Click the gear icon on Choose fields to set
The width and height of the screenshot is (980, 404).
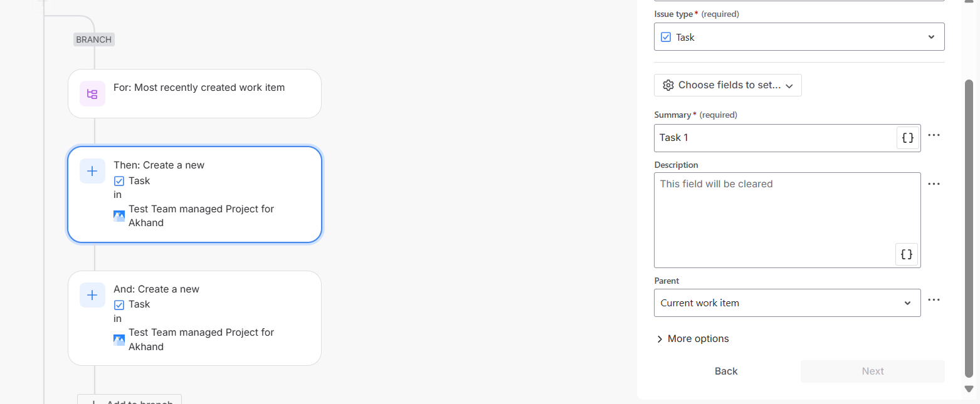tap(668, 85)
